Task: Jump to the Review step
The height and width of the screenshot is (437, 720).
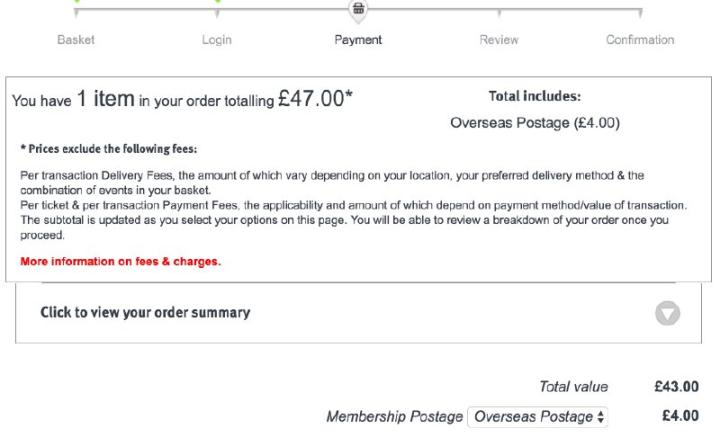Action: click(498, 40)
